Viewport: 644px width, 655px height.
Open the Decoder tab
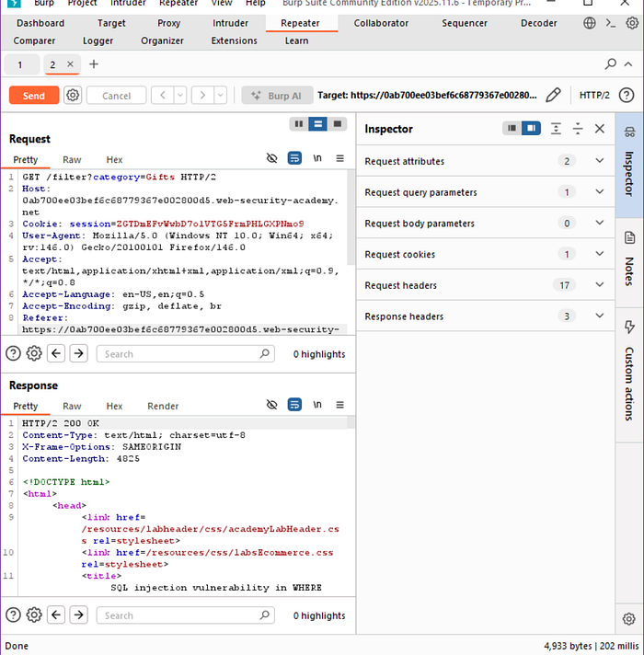click(x=538, y=23)
